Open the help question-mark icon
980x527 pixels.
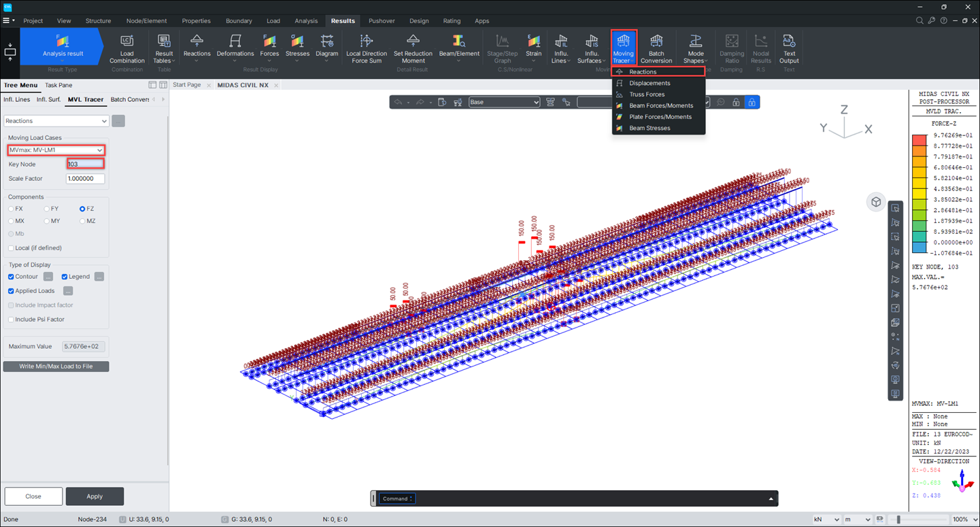coord(943,21)
